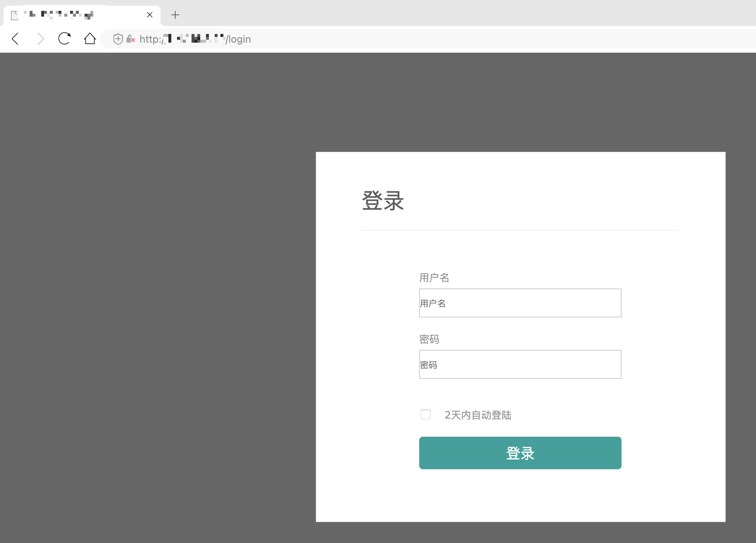Screen dimensions: 756x543
Task: Close the current browser tab
Action: coord(150,15)
